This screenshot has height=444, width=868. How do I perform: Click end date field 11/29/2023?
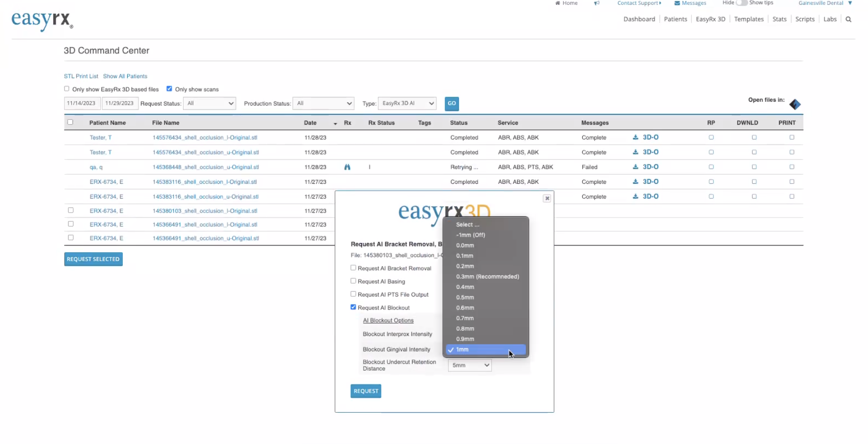point(120,104)
